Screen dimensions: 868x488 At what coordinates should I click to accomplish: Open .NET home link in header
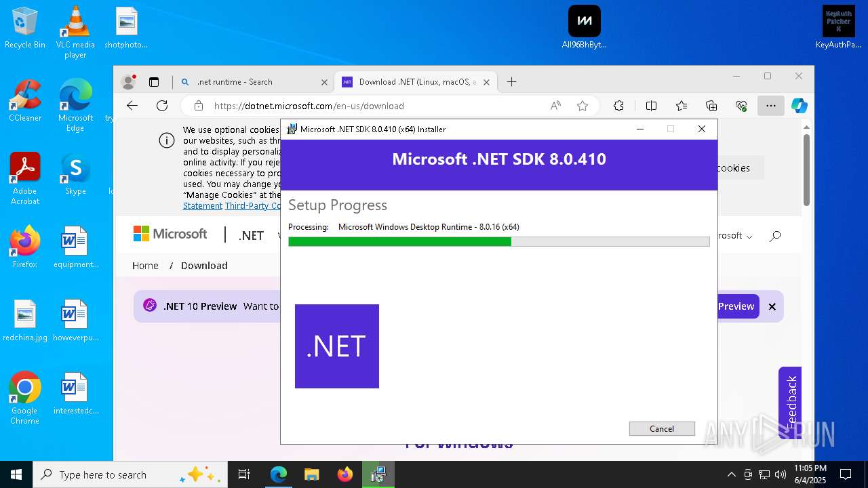tap(251, 235)
